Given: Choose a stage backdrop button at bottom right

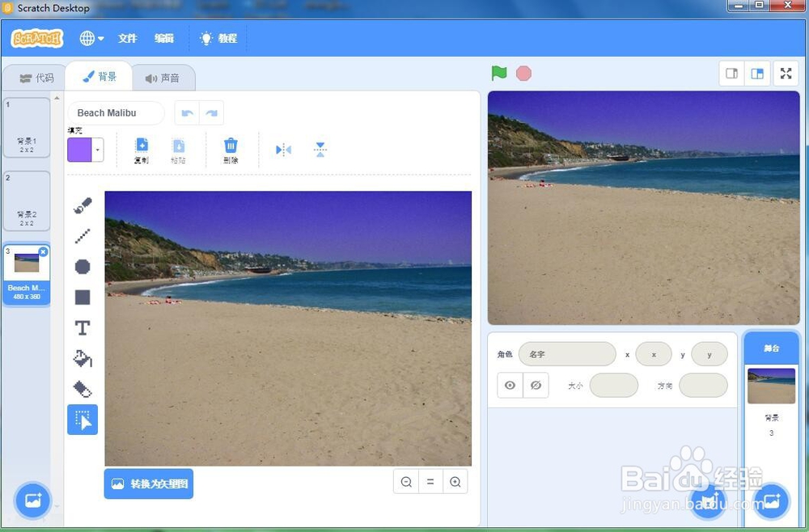Looking at the screenshot, I should [x=771, y=500].
